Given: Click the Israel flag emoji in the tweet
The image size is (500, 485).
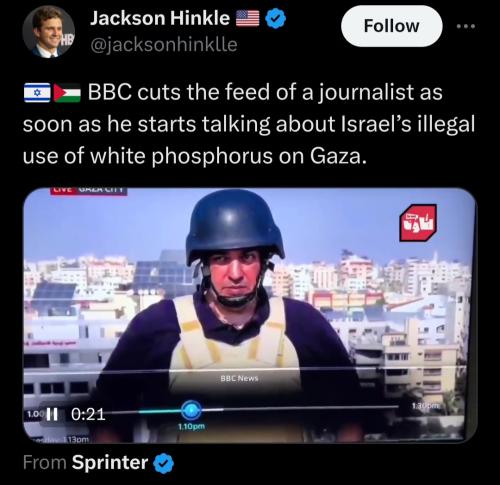Looking at the screenshot, I should click(37, 93).
